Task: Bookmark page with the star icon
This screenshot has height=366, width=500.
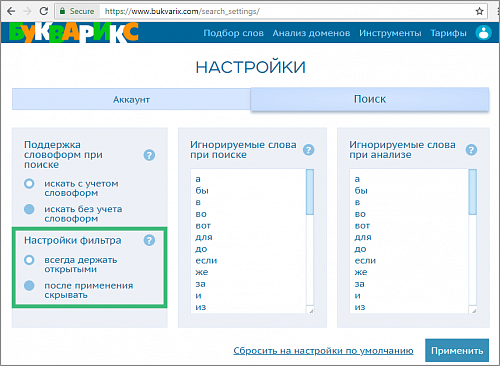Action: (x=479, y=11)
